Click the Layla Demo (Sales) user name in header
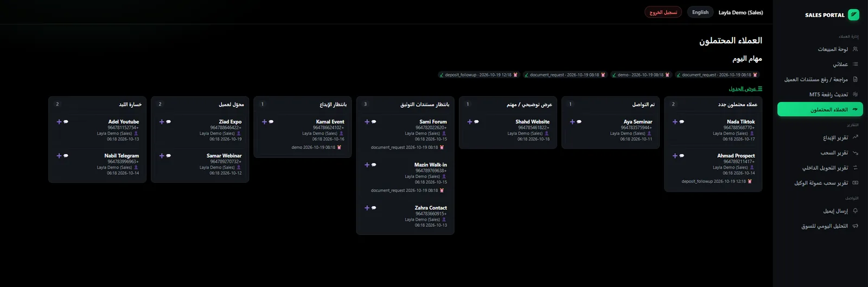 (741, 12)
